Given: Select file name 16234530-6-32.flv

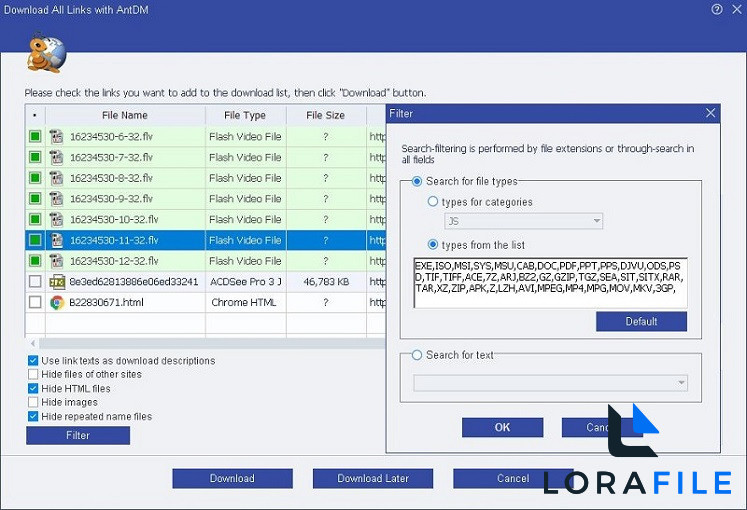Looking at the screenshot, I should pos(111,137).
